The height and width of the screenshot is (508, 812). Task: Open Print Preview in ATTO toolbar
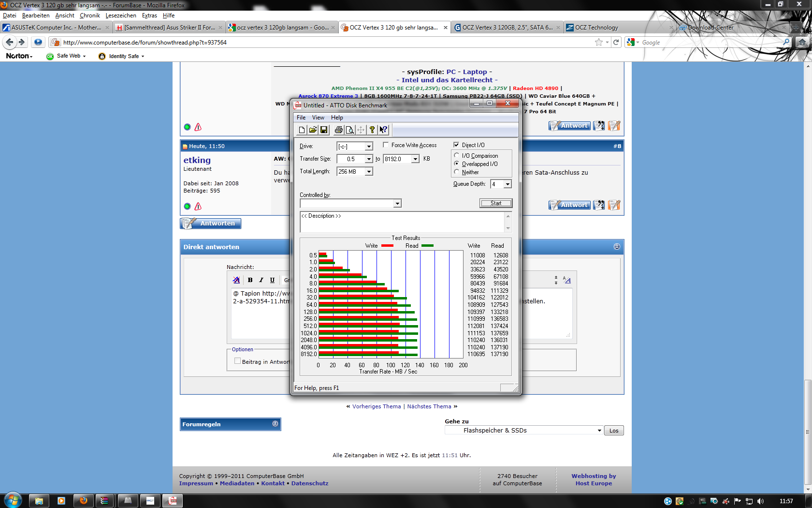[x=349, y=130]
